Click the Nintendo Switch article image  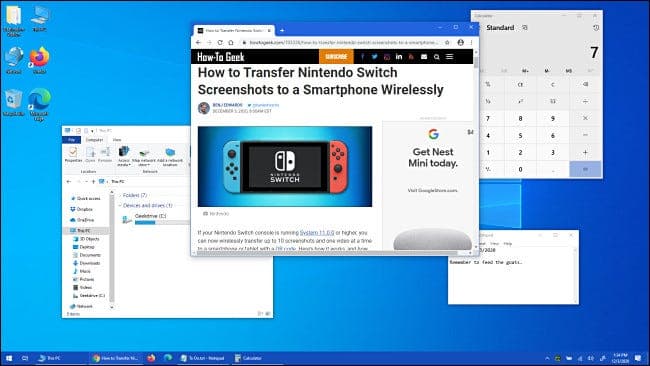click(x=285, y=167)
